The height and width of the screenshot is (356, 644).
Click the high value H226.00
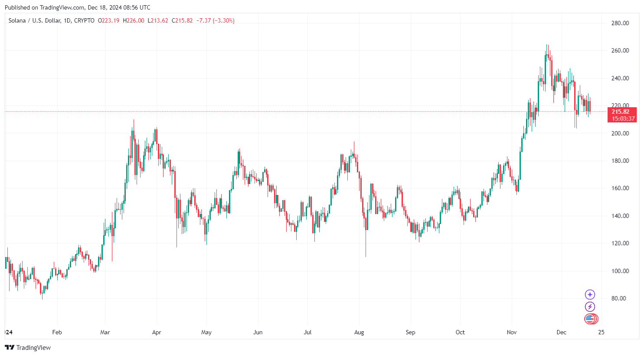coord(134,20)
